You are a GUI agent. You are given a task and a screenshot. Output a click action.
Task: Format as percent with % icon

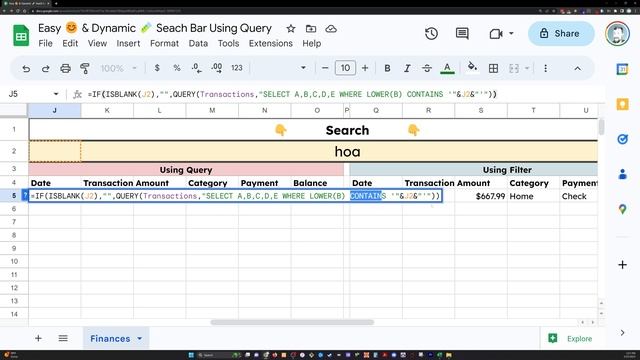point(177,68)
